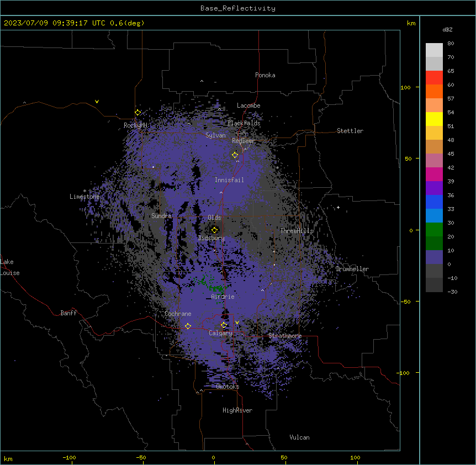Pick the violet 36–39 dBZ legend swatch
This screenshot has height=465, width=476.
[434, 188]
